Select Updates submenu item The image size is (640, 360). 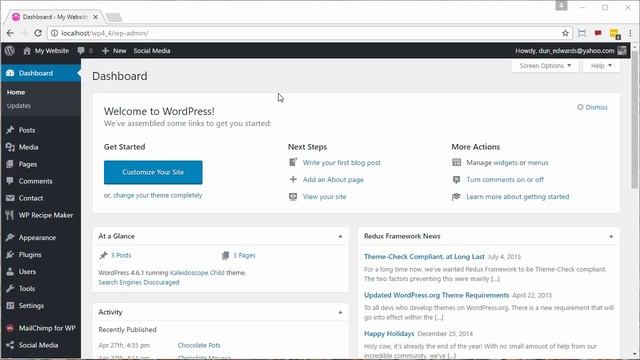(19, 106)
